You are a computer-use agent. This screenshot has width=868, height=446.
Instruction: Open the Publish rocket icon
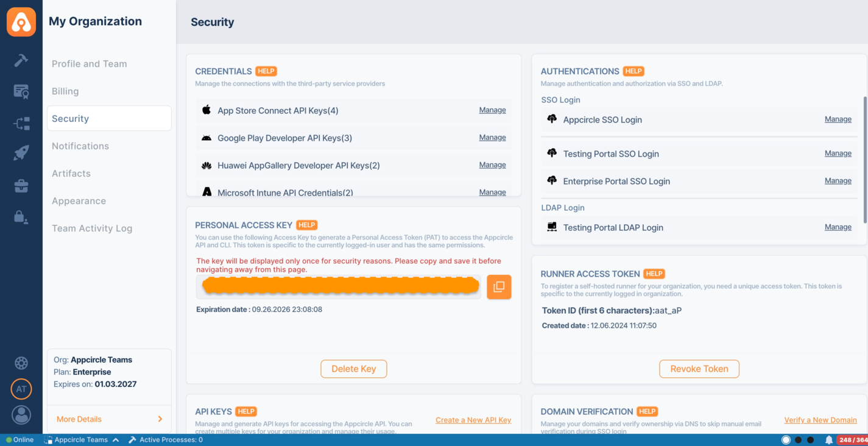coord(21,152)
